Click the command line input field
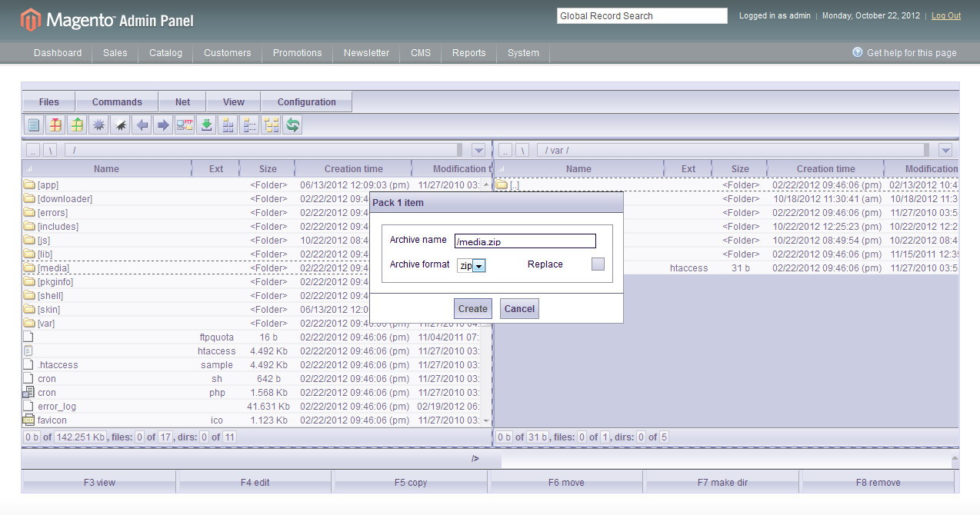Image resolution: width=980 pixels, height=515 pixels. [726, 459]
